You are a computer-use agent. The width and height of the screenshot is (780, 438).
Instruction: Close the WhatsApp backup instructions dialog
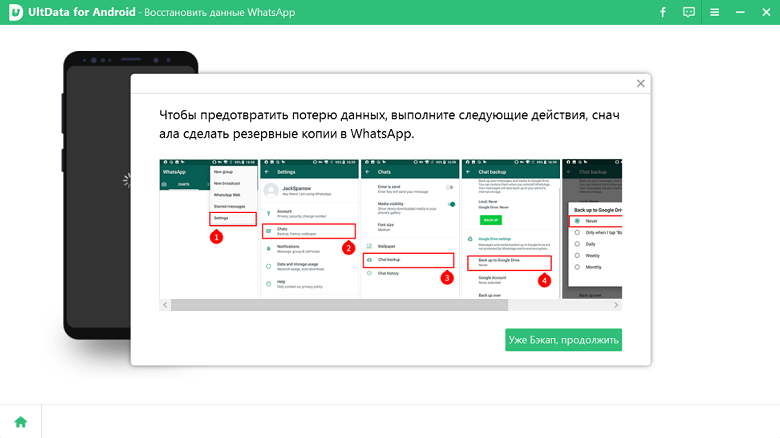point(641,84)
